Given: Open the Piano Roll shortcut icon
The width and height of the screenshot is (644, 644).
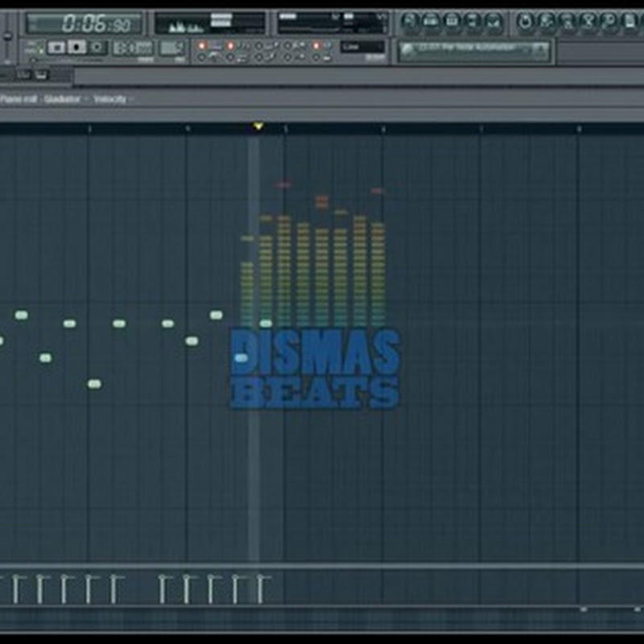Looking at the screenshot, I should pyautogui.click(x=452, y=21).
